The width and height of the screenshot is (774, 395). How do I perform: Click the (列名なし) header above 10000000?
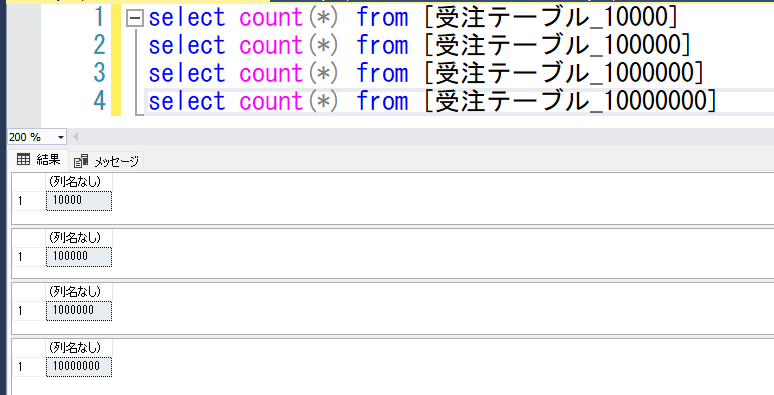point(79,348)
